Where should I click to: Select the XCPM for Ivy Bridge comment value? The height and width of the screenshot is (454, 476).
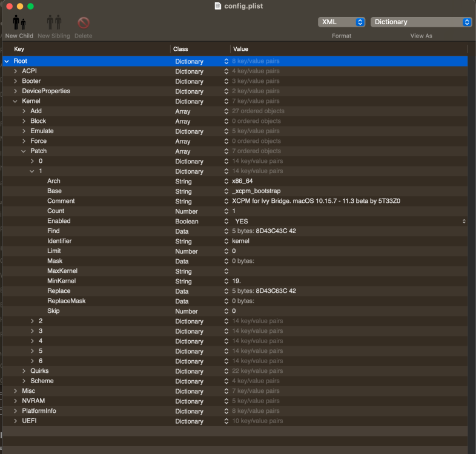(316, 201)
